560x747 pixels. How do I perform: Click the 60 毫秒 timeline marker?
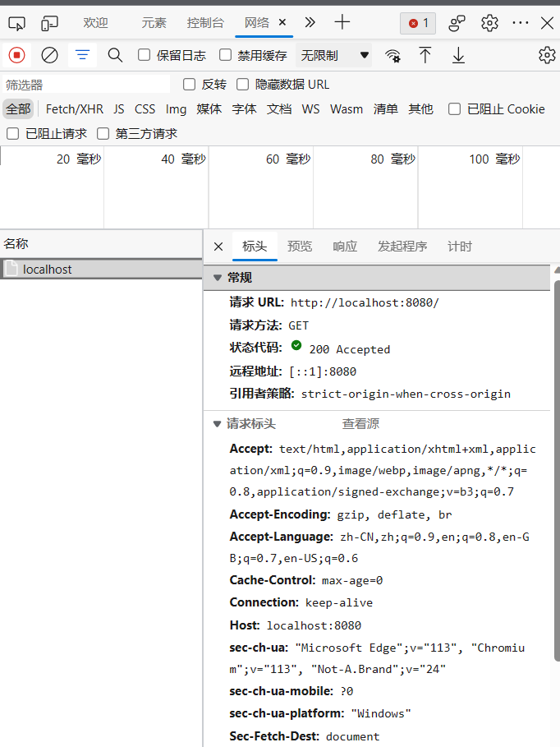click(x=288, y=159)
